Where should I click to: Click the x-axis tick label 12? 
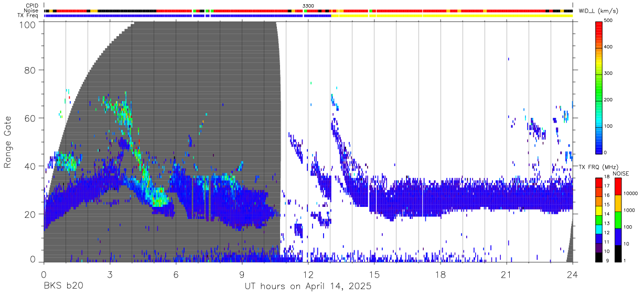[x=308, y=274]
